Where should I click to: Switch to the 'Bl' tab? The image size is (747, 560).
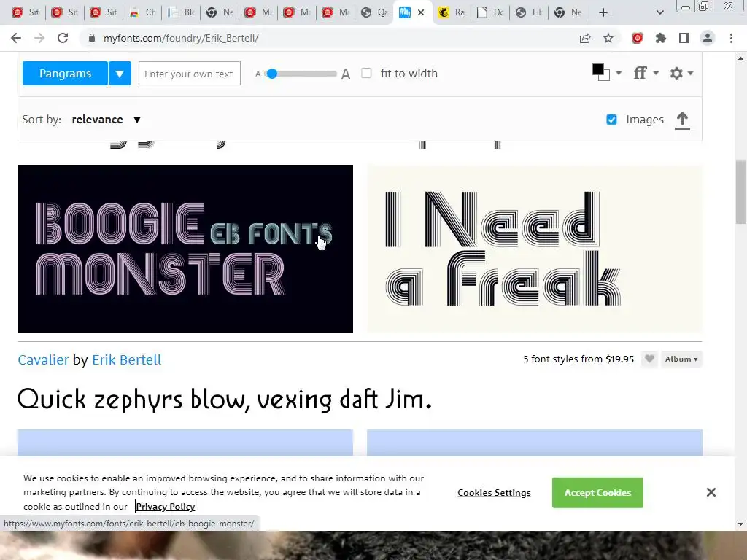[182, 12]
